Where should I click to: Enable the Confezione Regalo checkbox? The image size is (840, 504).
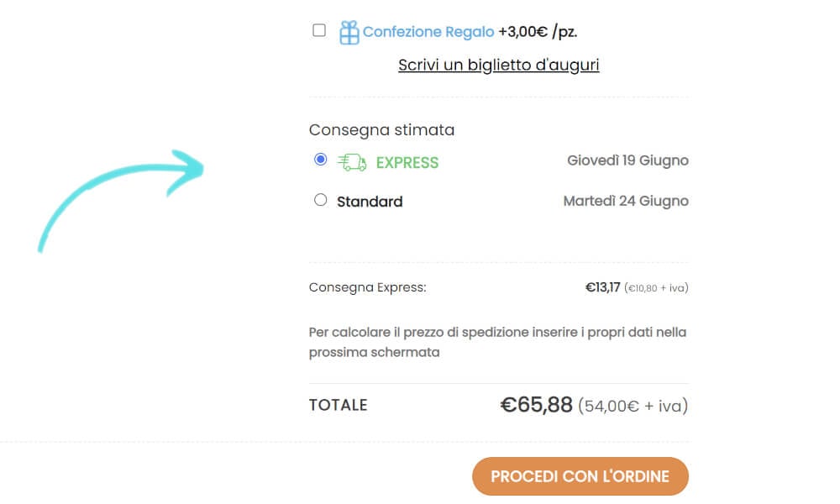(x=318, y=30)
